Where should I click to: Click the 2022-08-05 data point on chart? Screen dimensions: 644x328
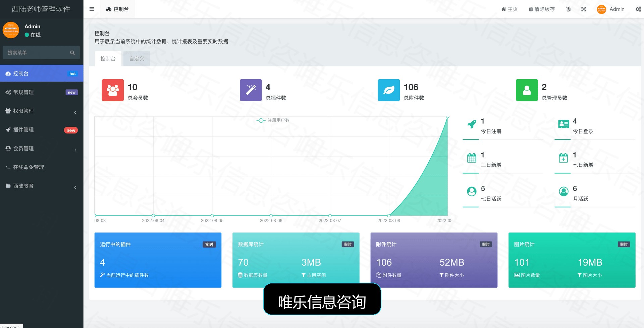[x=212, y=216]
